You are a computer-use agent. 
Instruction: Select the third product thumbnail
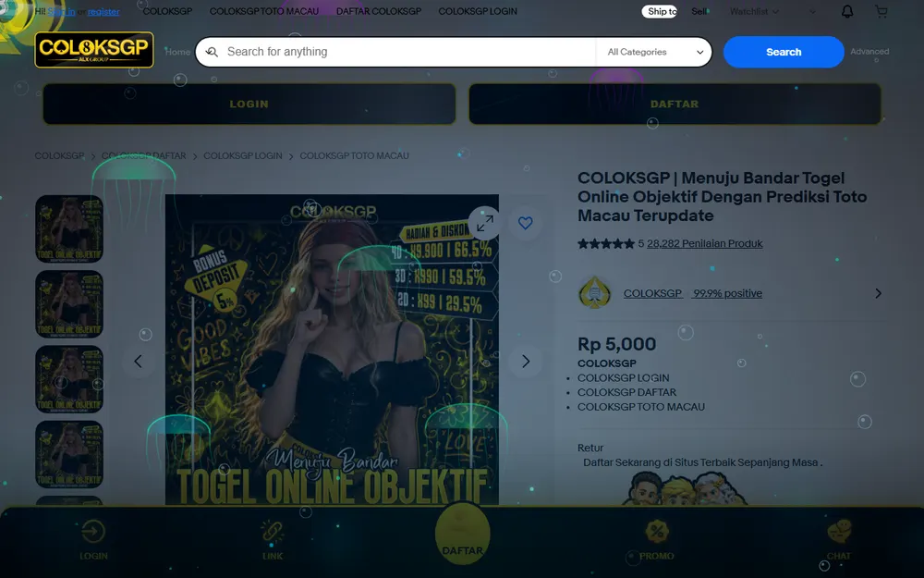coord(69,379)
